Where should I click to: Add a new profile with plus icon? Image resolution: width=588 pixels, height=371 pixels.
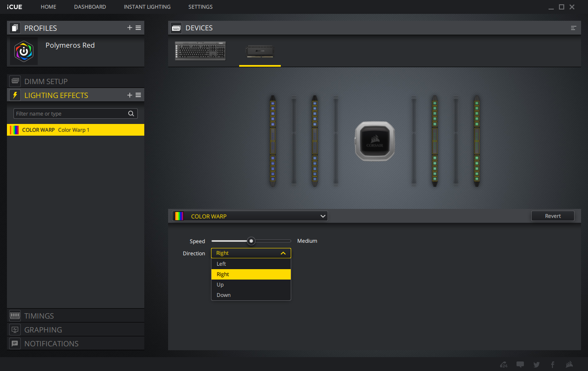(130, 28)
